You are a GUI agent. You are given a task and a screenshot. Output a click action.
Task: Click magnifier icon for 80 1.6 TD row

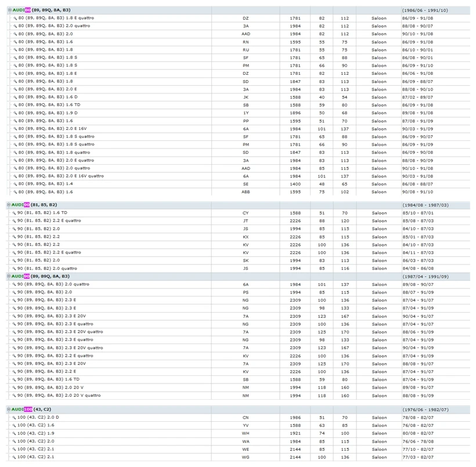pyautogui.click(x=15, y=105)
